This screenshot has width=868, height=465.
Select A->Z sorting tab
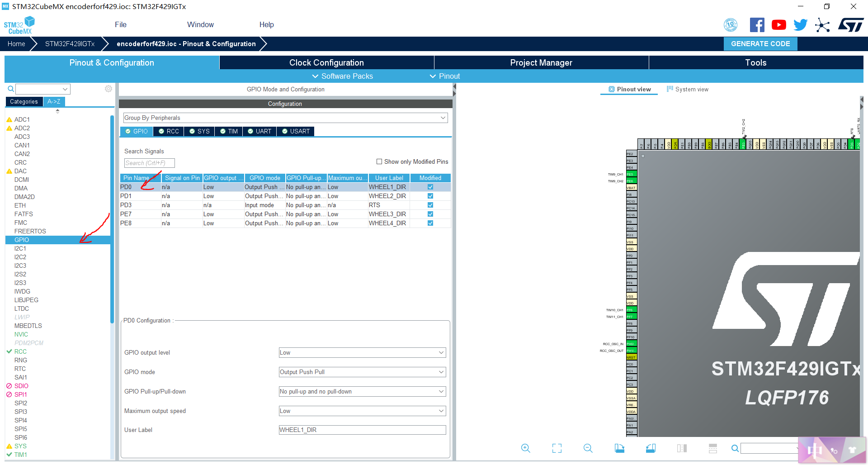pos(54,101)
